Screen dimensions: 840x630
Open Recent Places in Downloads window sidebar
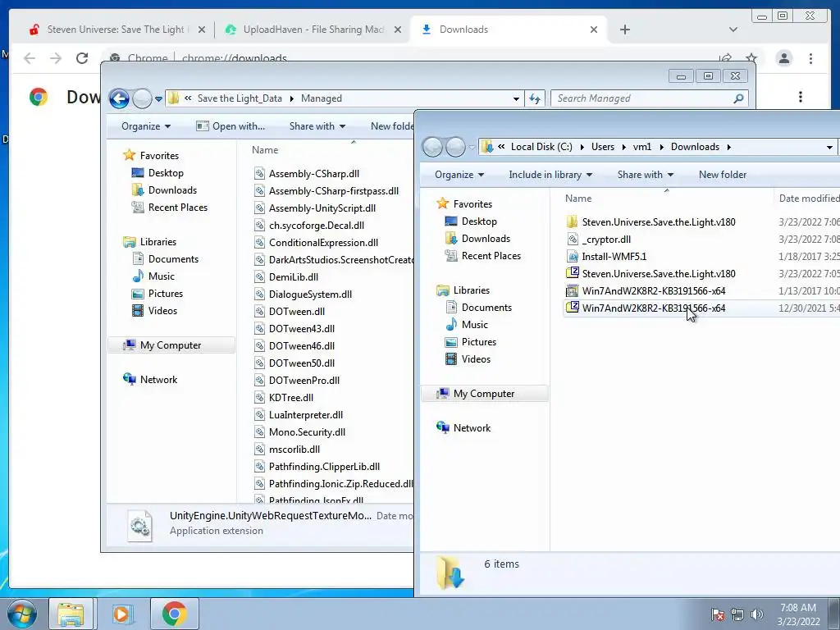[x=483, y=256]
